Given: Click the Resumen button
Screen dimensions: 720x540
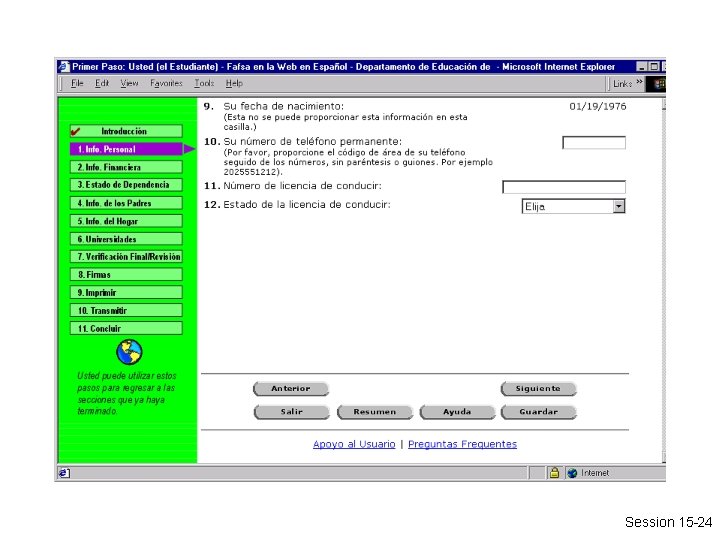Looking at the screenshot, I should (375, 412).
